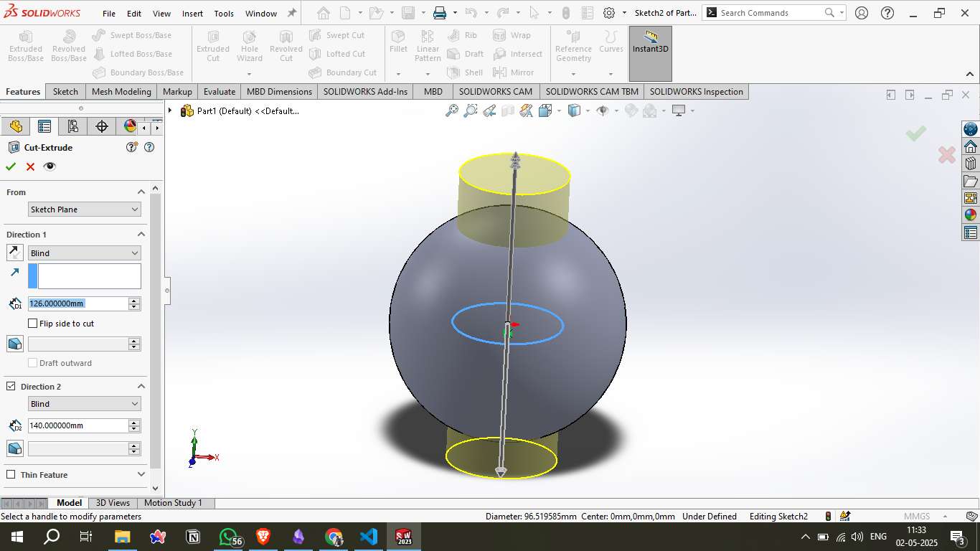The image size is (980, 551).
Task: Reverse Direction 1 extrude direction
Action: [15, 253]
